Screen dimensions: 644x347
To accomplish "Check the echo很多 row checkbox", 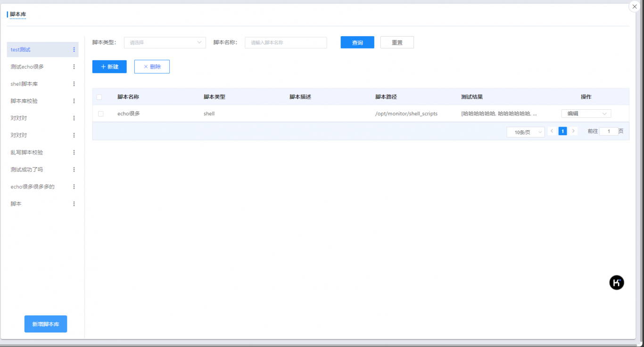I will (x=101, y=114).
